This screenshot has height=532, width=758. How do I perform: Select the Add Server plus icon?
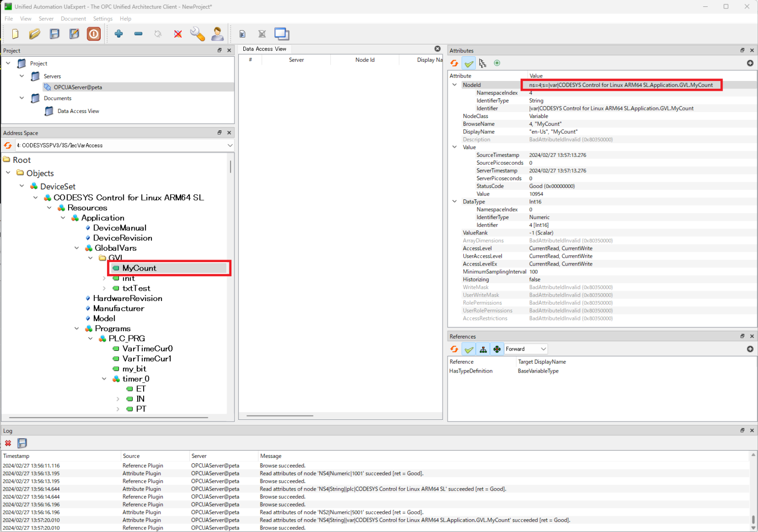coord(118,34)
